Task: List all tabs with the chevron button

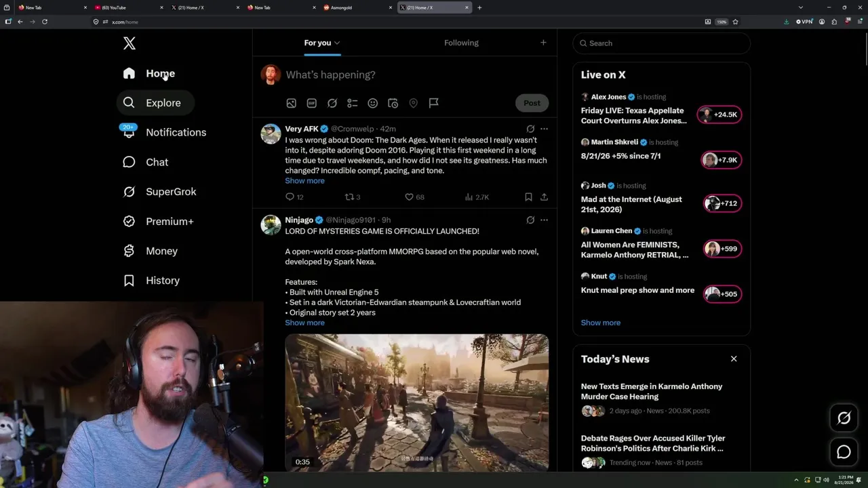Action: 801,7
